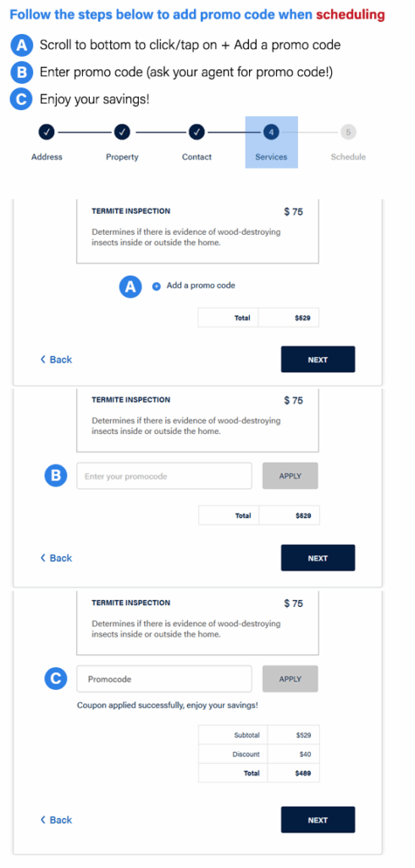Click the step 4 Services circle
415x868 pixels.
click(x=272, y=131)
